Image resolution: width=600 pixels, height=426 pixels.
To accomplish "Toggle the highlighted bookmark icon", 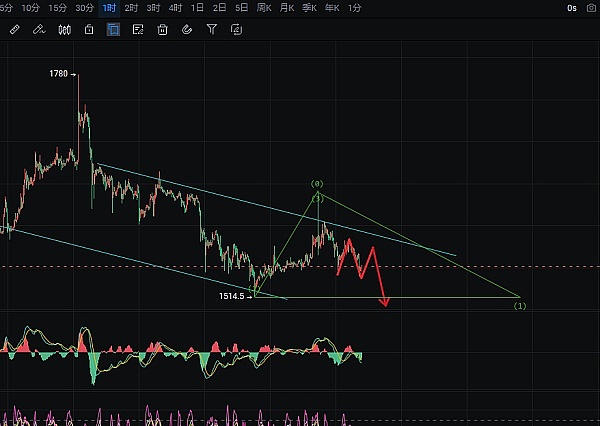I will coord(113,30).
